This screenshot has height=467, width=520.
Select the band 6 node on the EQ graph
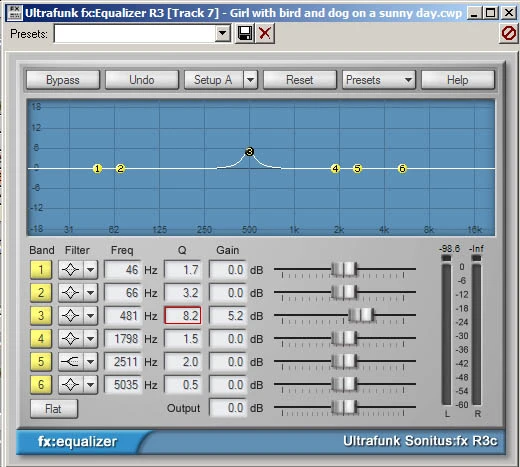402,169
